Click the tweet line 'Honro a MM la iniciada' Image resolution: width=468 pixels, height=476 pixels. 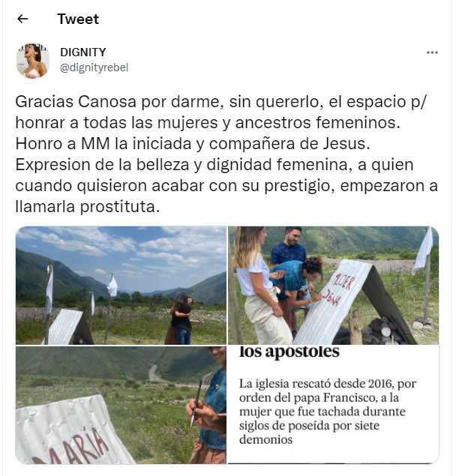(193, 144)
